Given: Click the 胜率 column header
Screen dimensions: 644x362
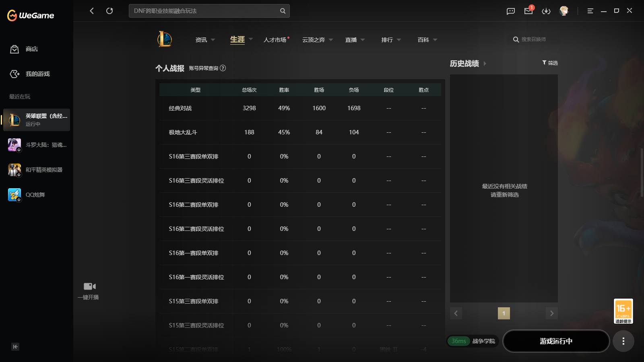Looking at the screenshot, I should coord(284,90).
